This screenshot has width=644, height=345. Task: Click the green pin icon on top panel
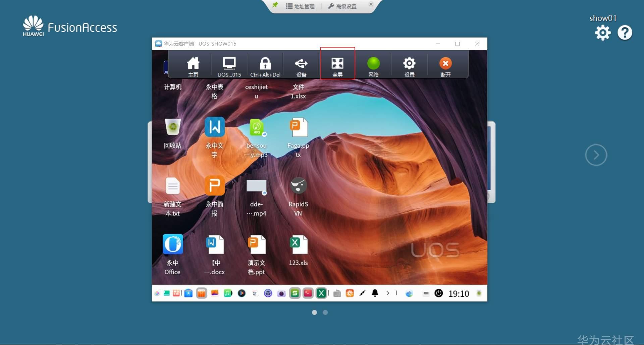[x=275, y=5]
